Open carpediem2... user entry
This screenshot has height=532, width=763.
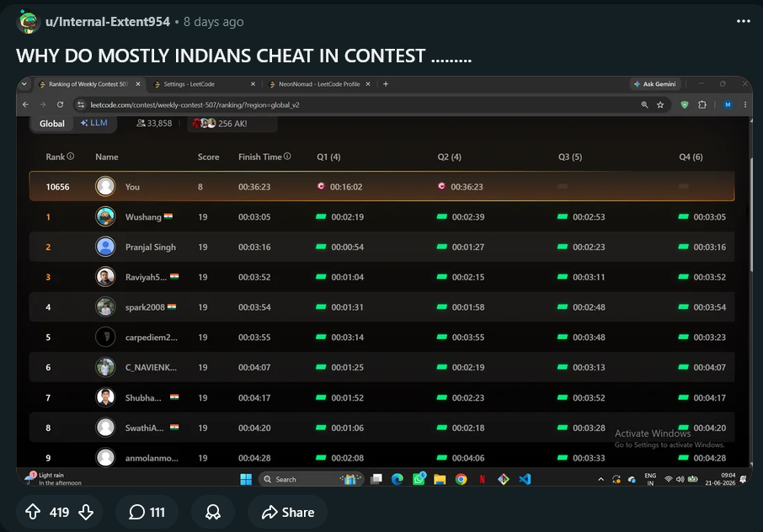152,337
